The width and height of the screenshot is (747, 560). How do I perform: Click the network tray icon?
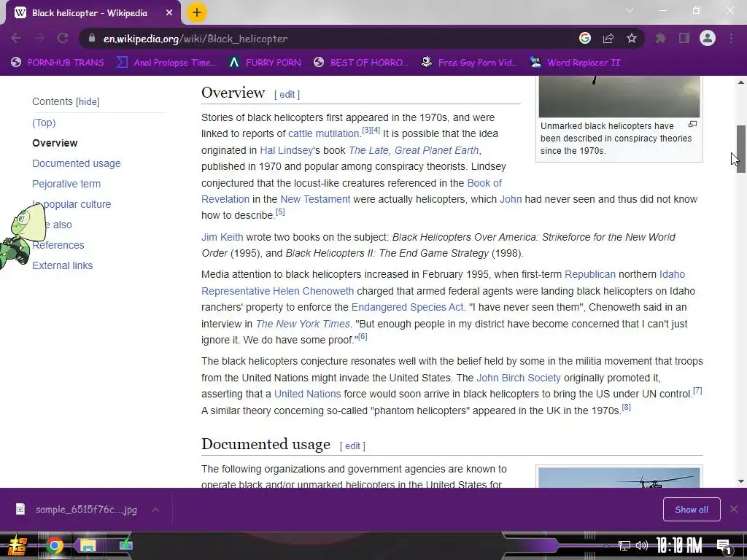624,545
